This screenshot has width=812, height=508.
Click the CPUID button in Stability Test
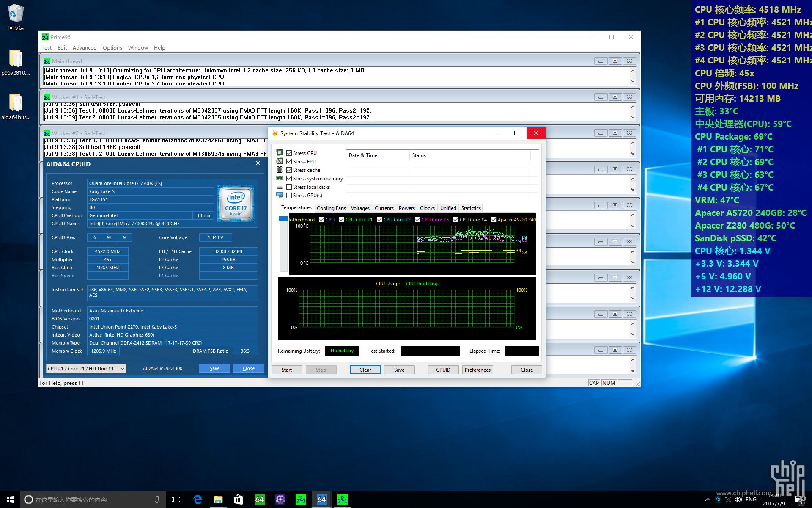(443, 370)
